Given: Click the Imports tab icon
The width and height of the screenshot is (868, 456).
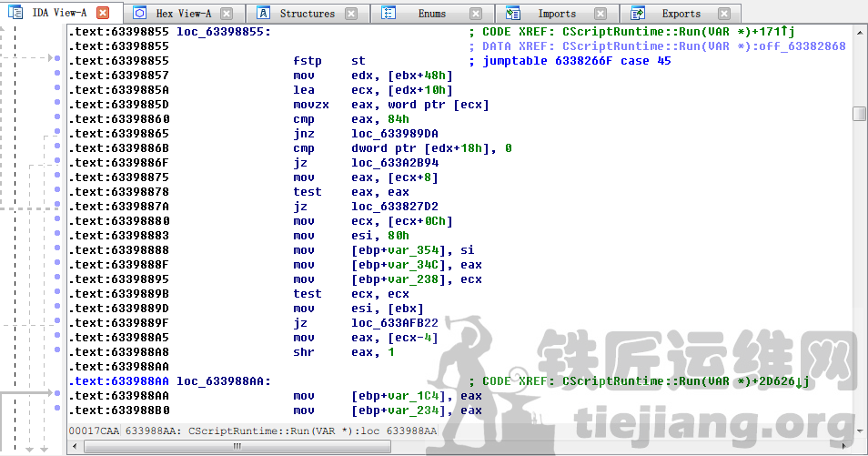Looking at the screenshot, I should (513, 13).
